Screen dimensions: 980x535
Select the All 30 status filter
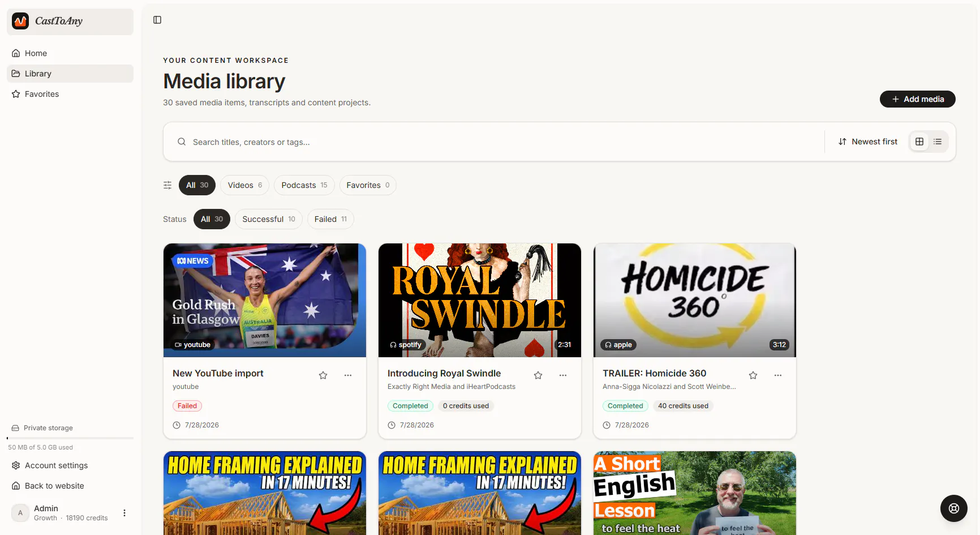click(x=212, y=219)
